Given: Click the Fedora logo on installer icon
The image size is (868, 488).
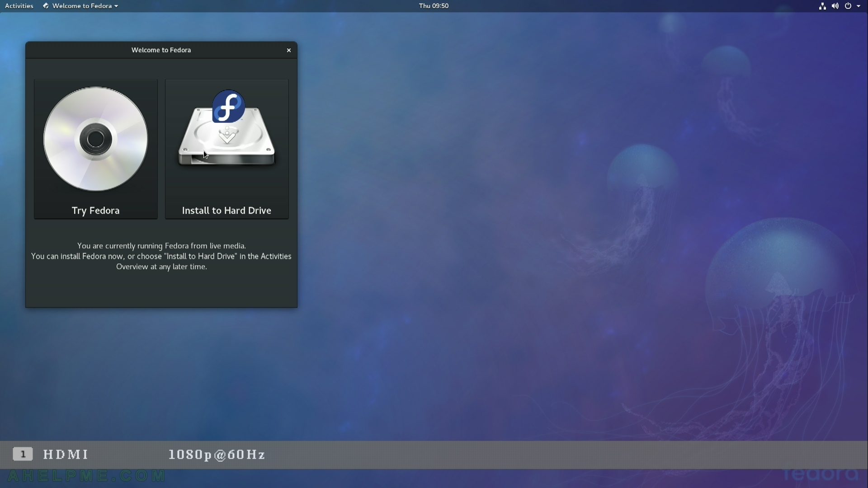Looking at the screenshot, I should pyautogui.click(x=228, y=106).
